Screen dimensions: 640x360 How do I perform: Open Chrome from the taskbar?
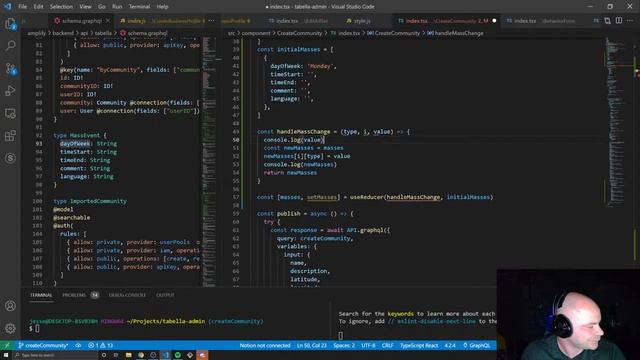click(141, 355)
